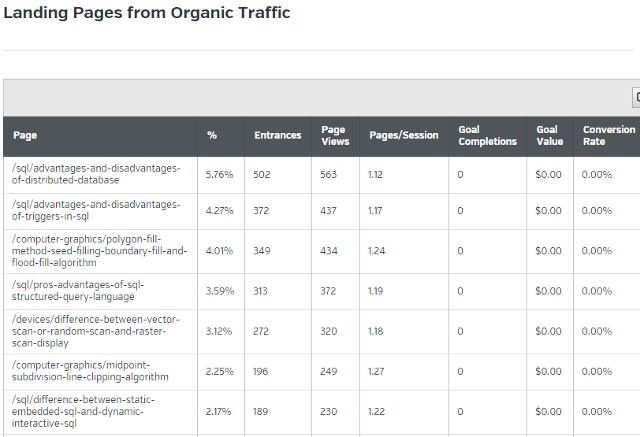Screen dimensions: 640x437
Task: Click the static-embedded-sql page path
Action: [x=83, y=411]
